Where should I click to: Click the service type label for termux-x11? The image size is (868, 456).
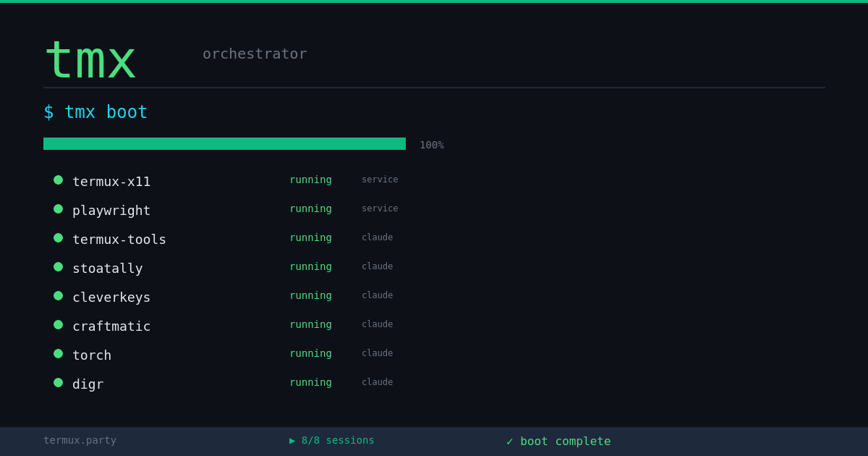point(380,180)
